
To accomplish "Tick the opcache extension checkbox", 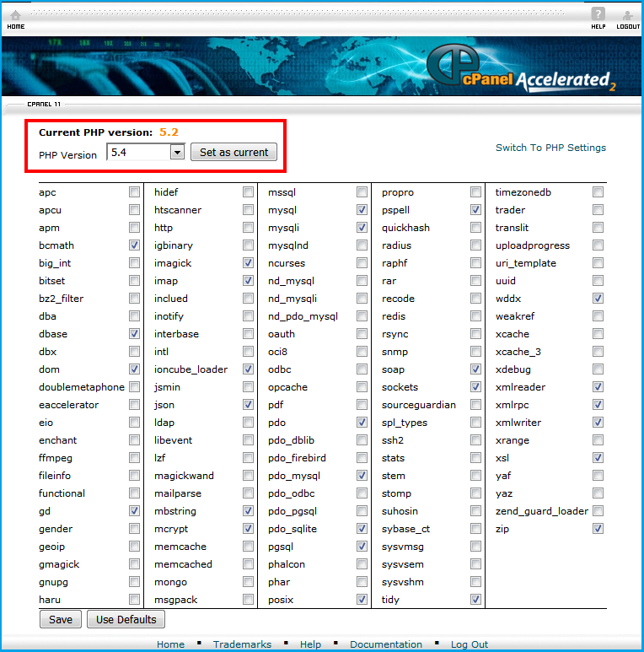I will pyautogui.click(x=362, y=387).
